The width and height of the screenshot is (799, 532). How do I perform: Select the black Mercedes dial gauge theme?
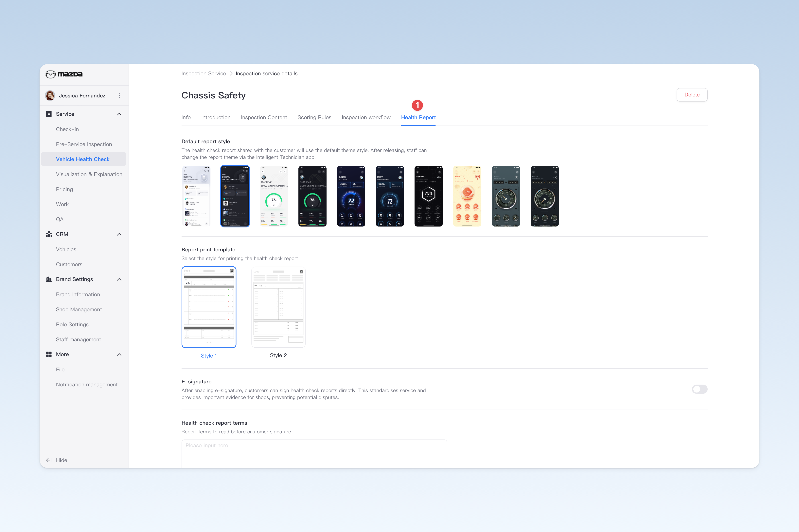click(545, 196)
